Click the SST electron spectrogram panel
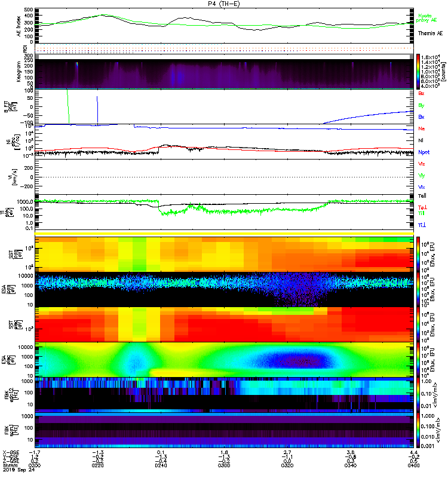Image resolution: width=448 pixels, height=478 pixels. point(224,324)
